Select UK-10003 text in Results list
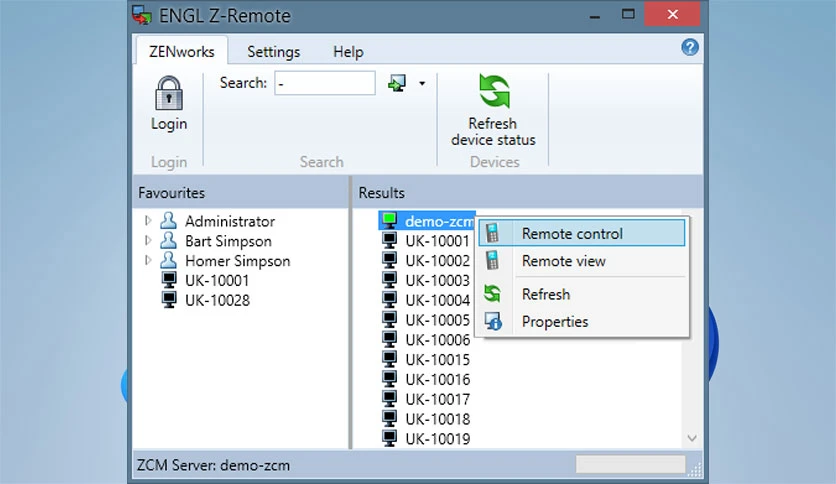This screenshot has width=836, height=484. click(x=438, y=280)
